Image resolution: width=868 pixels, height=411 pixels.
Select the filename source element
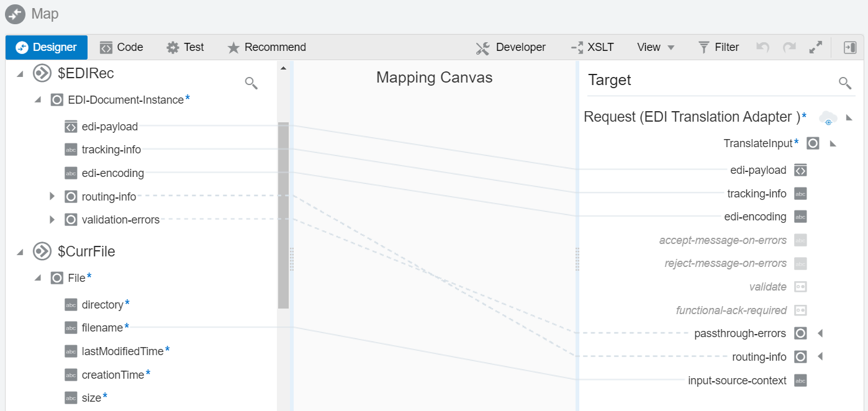point(102,327)
